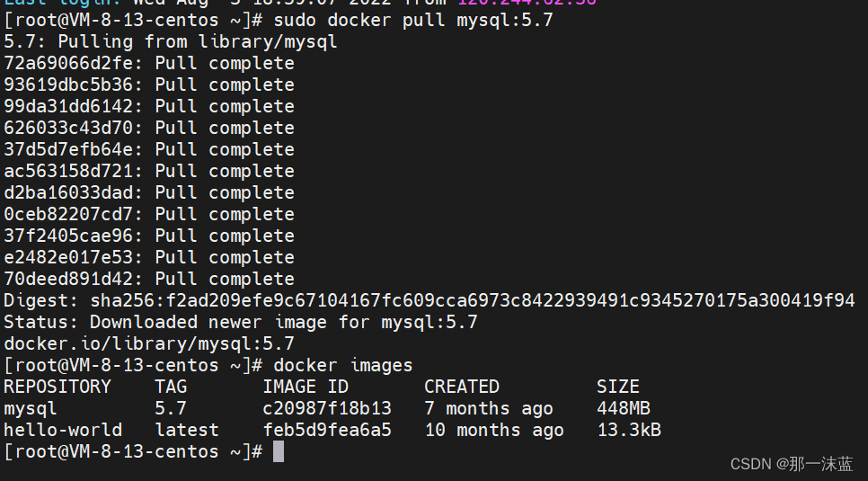Click the TAG column header
This screenshot has width=868, height=481.
171,387
